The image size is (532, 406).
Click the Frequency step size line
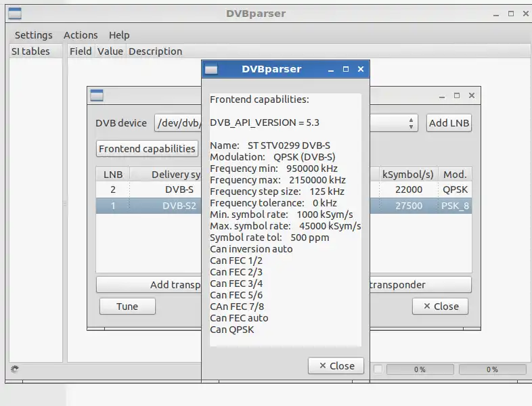278,191
